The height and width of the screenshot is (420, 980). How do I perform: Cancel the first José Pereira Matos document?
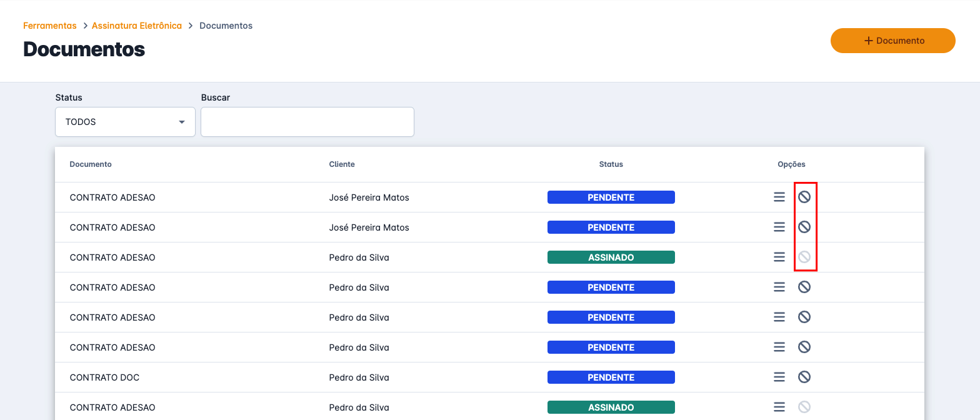(804, 197)
